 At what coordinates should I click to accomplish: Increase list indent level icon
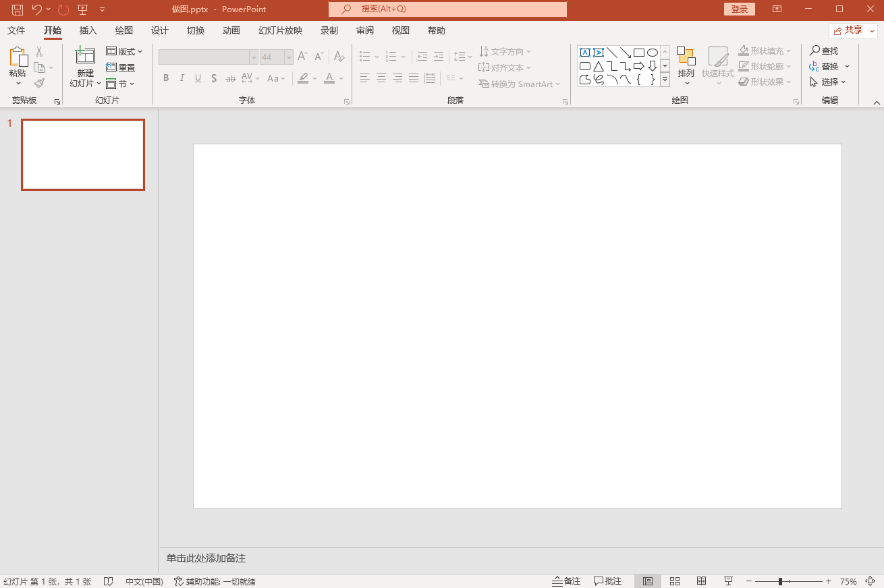point(439,57)
